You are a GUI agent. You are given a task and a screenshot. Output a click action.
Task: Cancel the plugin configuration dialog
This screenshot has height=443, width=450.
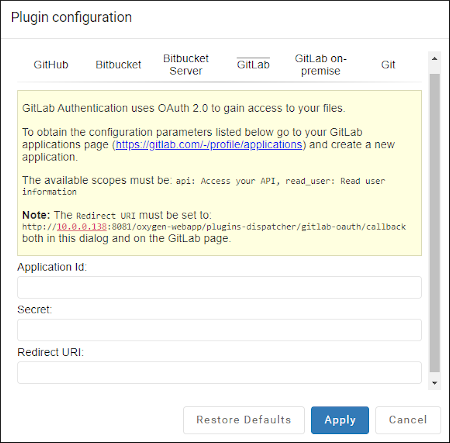408,420
